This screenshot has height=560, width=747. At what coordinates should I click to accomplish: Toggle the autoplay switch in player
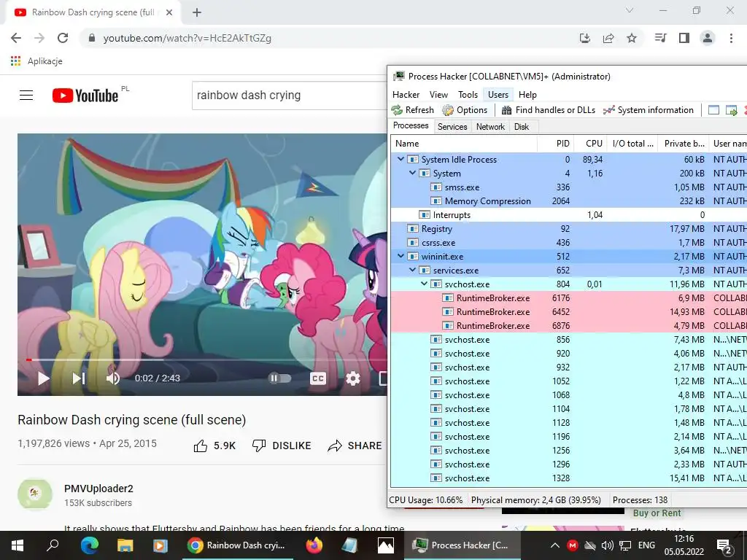click(280, 378)
